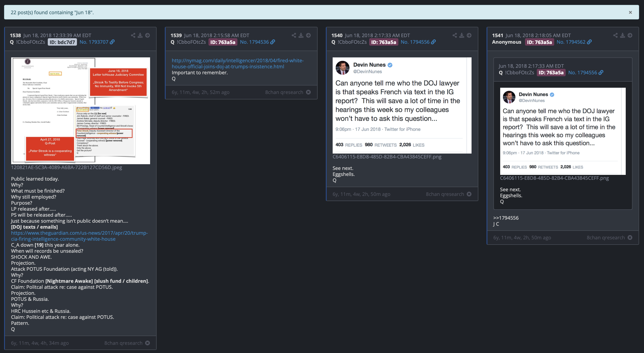
Task: Open Devin Nunes tweet image in quoted post 1541
Action: coord(563,131)
